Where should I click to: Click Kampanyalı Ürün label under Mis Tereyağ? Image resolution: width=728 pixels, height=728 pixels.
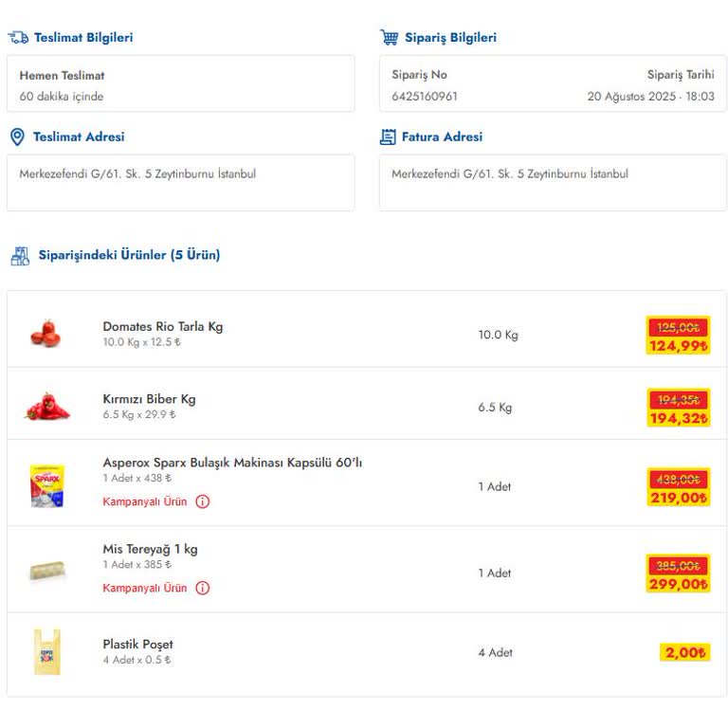(x=145, y=588)
